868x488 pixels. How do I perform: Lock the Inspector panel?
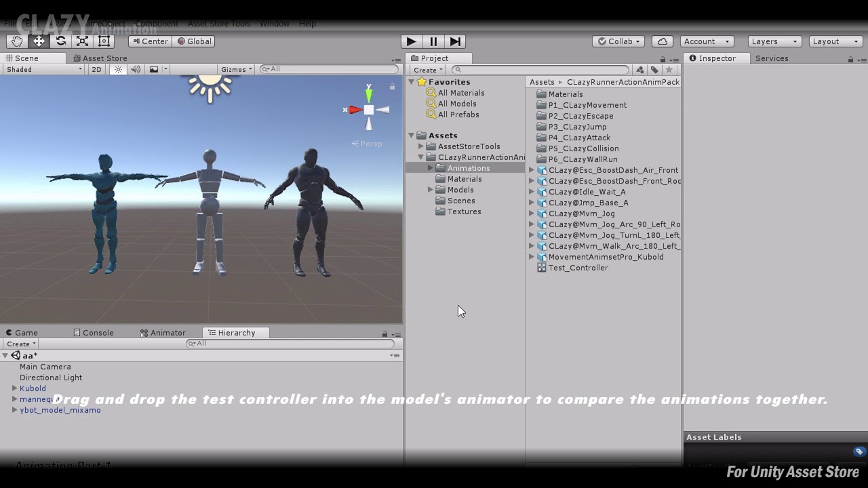(850, 59)
